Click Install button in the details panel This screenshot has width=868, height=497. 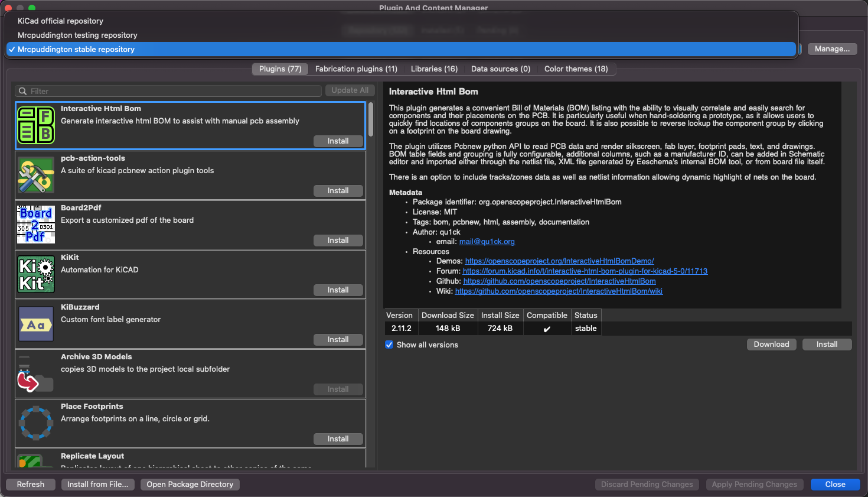click(827, 345)
